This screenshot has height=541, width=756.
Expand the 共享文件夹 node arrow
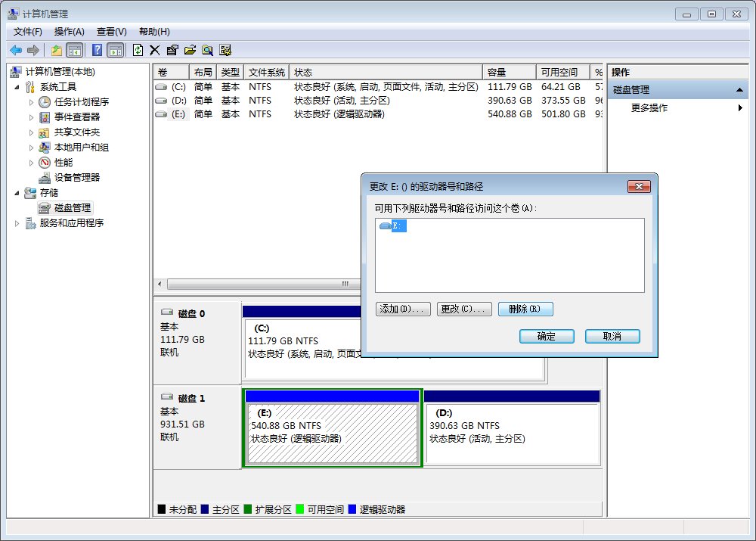[x=31, y=132]
